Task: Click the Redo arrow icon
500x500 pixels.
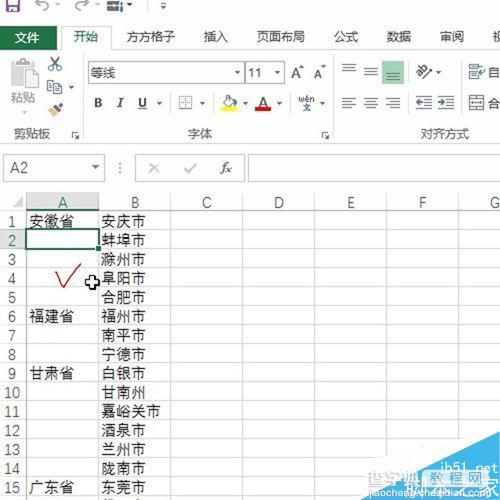Action: (x=82, y=5)
